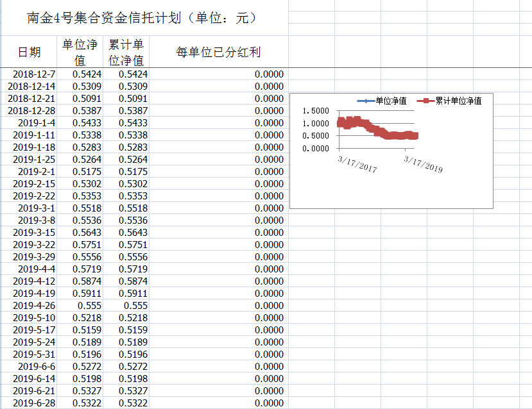Select the chart's 1.5000 vertical axis label
This screenshot has height=409, width=532.
pyautogui.click(x=316, y=111)
